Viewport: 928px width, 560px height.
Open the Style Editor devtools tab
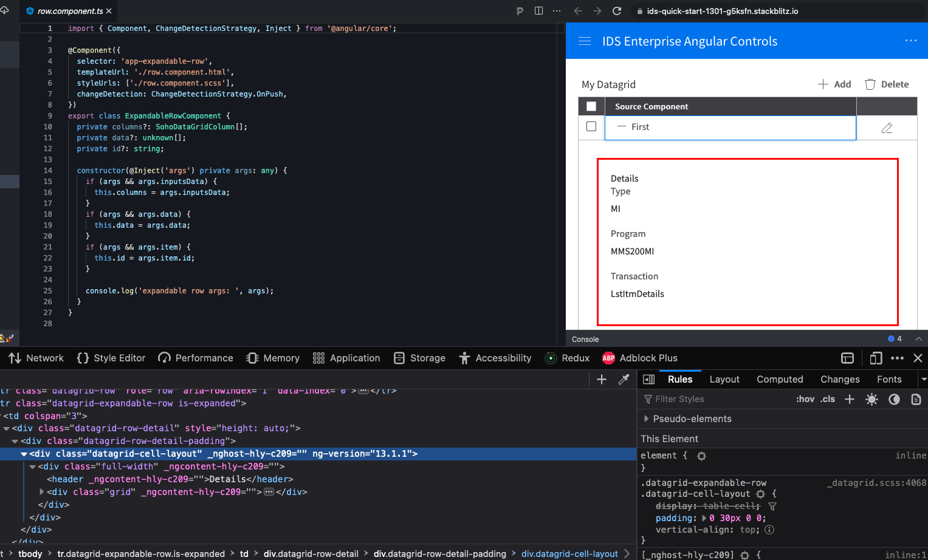(x=111, y=358)
